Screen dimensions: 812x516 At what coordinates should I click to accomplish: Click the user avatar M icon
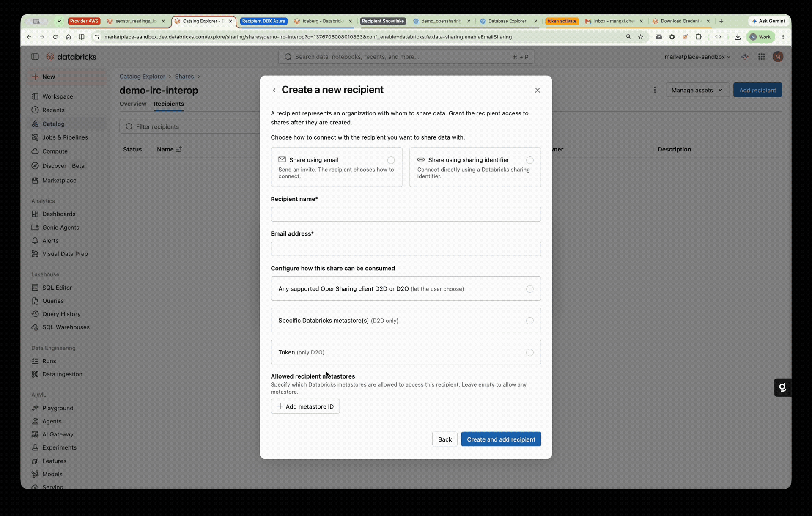click(778, 57)
